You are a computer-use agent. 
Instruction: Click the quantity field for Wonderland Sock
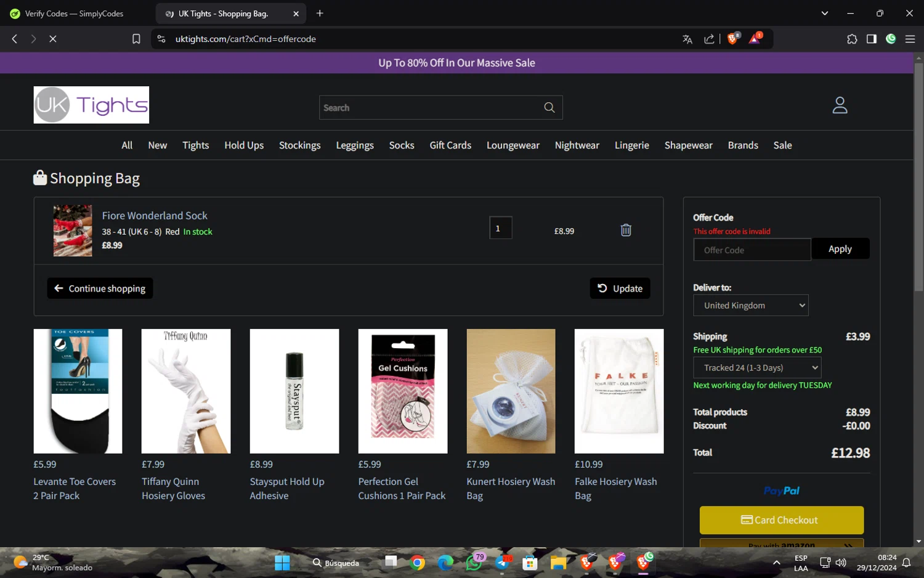pyautogui.click(x=500, y=228)
